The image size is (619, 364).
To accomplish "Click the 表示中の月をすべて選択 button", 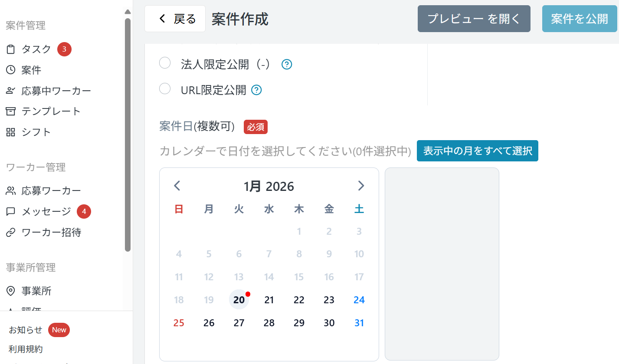I will [477, 151].
